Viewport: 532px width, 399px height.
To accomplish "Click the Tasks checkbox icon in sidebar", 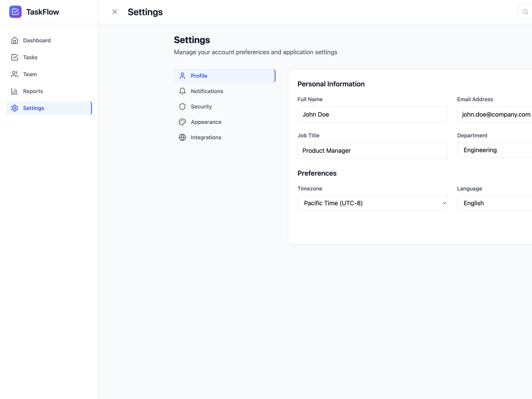I will tap(14, 57).
